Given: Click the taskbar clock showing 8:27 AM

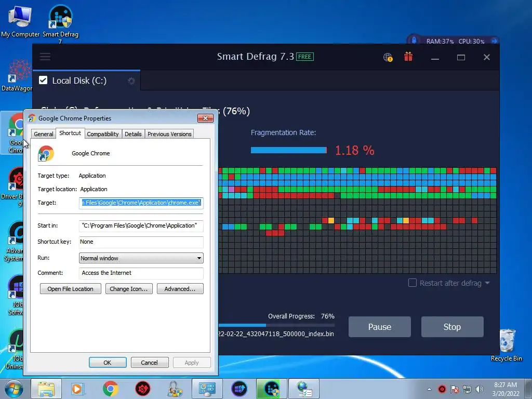Looking at the screenshot, I should (x=506, y=389).
